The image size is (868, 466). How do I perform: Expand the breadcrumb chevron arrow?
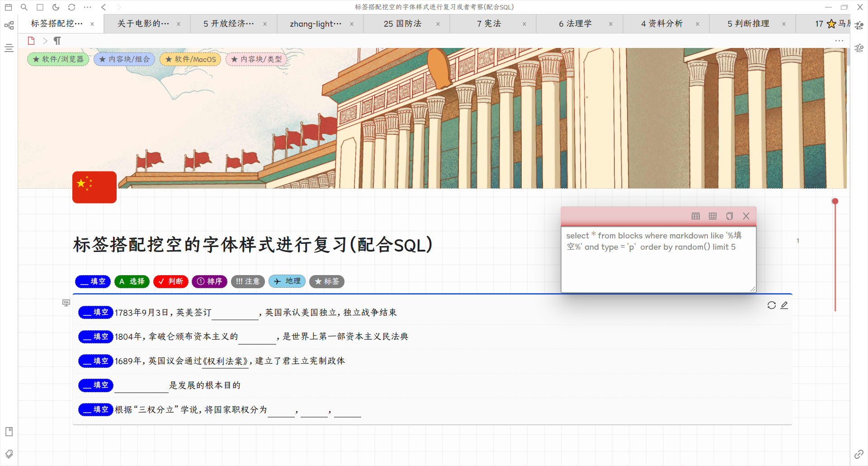(x=45, y=41)
